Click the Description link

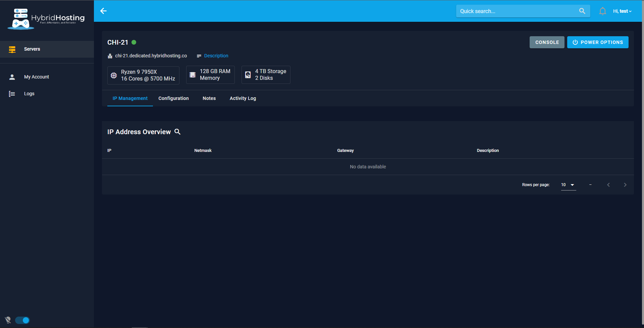pyautogui.click(x=216, y=56)
